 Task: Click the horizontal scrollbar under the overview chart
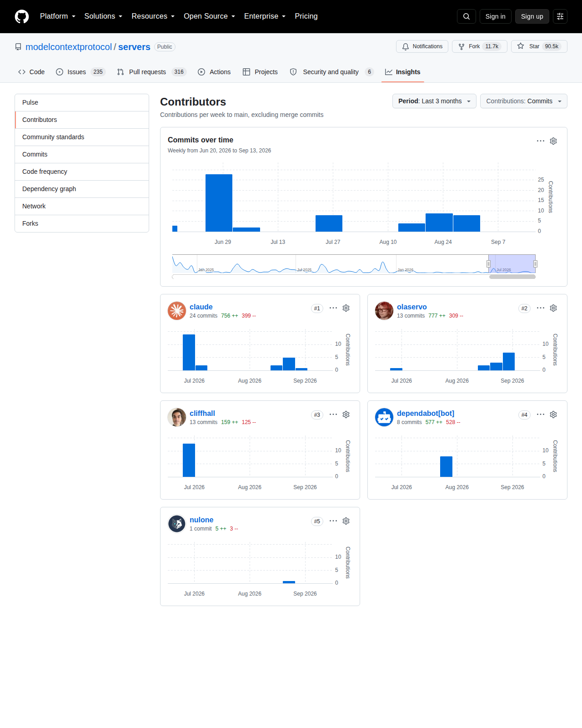512,277
